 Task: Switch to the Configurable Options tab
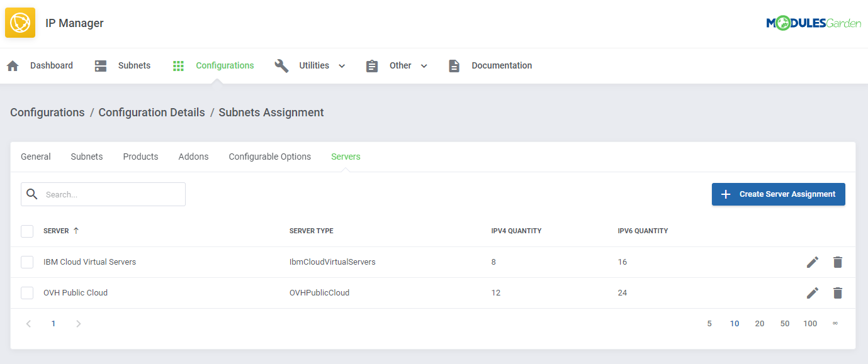pyautogui.click(x=269, y=156)
